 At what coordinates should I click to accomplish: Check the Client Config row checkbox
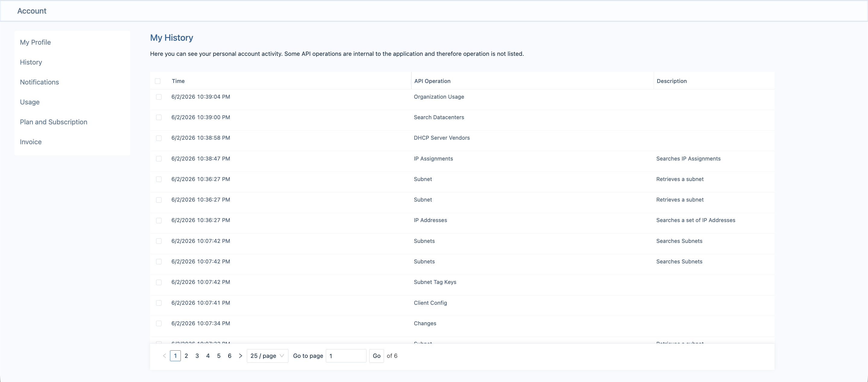click(x=159, y=303)
